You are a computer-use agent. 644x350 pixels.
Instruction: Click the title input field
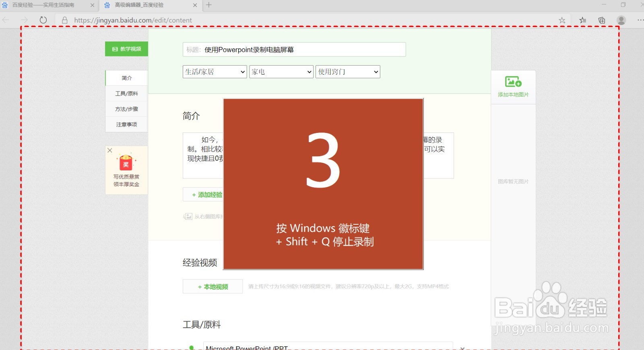(x=294, y=50)
